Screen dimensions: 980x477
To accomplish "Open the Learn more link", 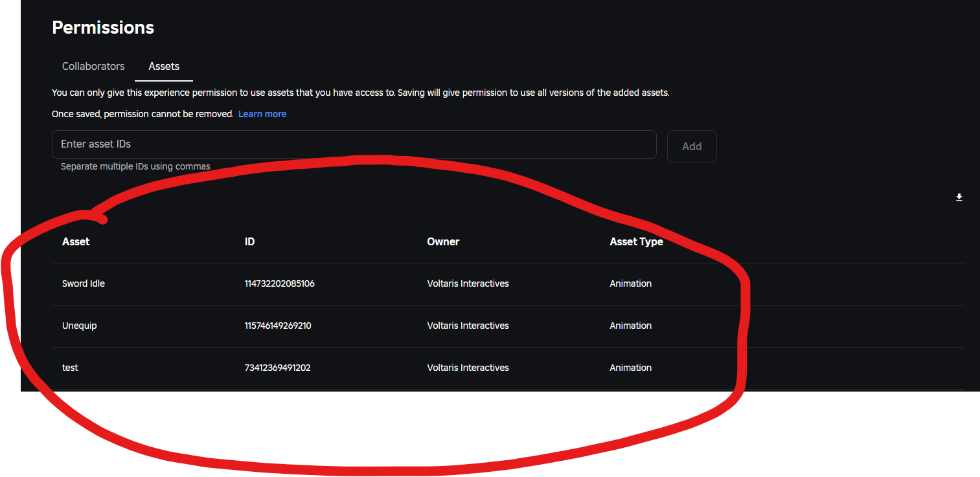I will (x=262, y=114).
